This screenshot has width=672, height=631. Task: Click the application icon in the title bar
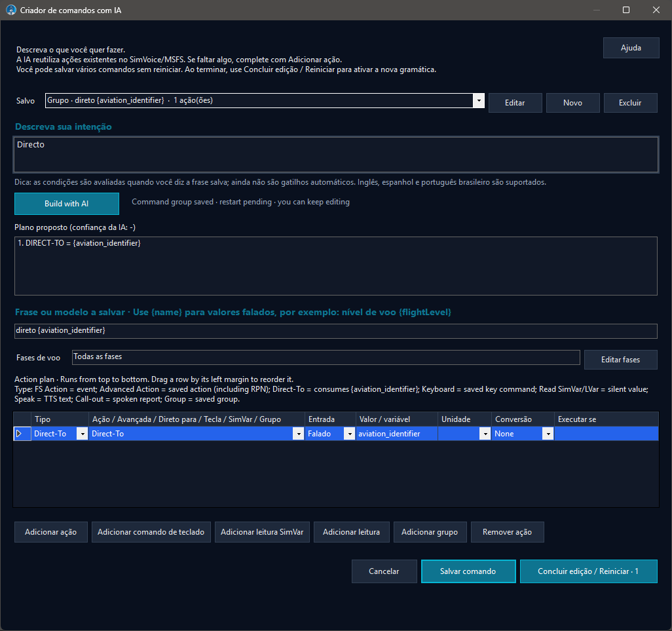click(x=11, y=10)
